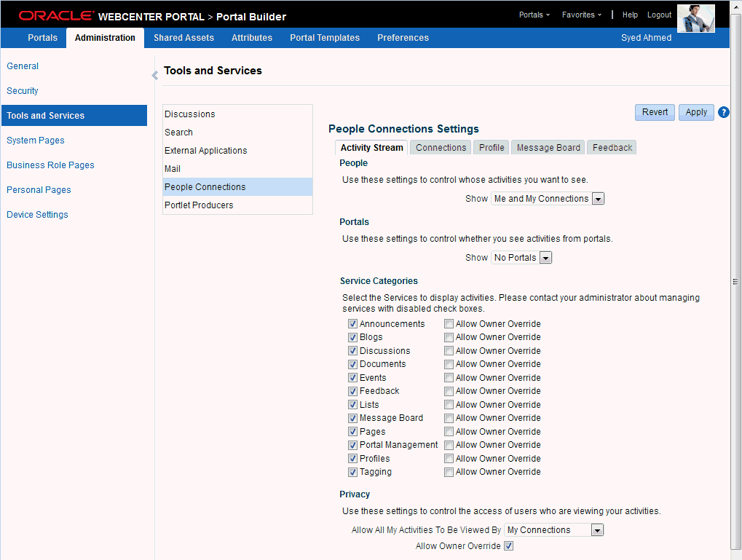This screenshot has width=742, height=560.
Task: Toggle the Tagging service checkbox
Action: click(352, 473)
